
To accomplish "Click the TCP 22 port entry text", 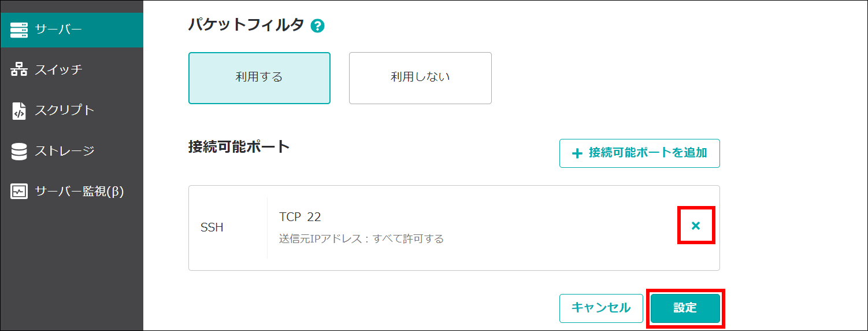I will click(x=300, y=217).
